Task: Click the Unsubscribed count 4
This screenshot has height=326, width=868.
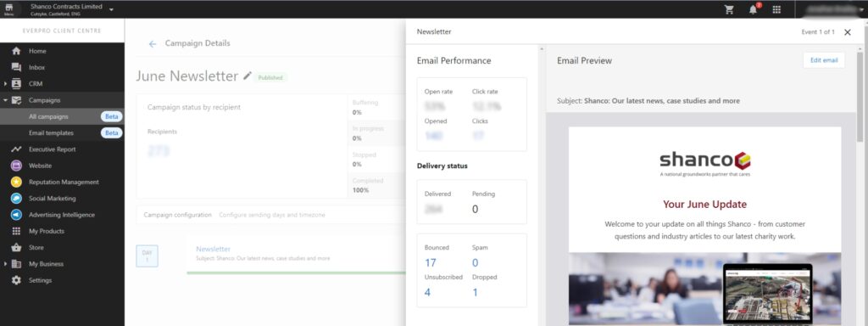Action: click(427, 292)
